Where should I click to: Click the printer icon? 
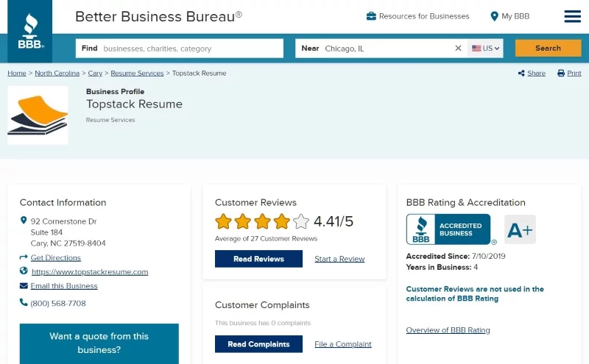[x=561, y=74]
